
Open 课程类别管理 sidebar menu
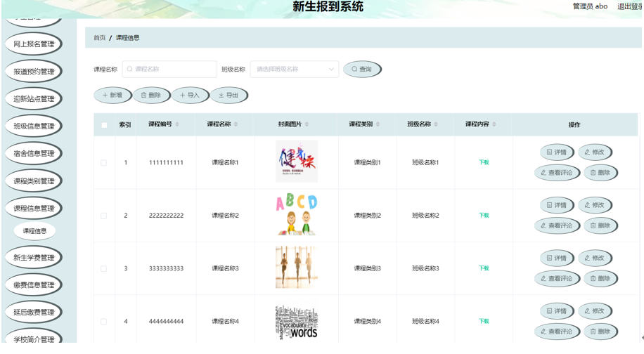tap(34, 181)
